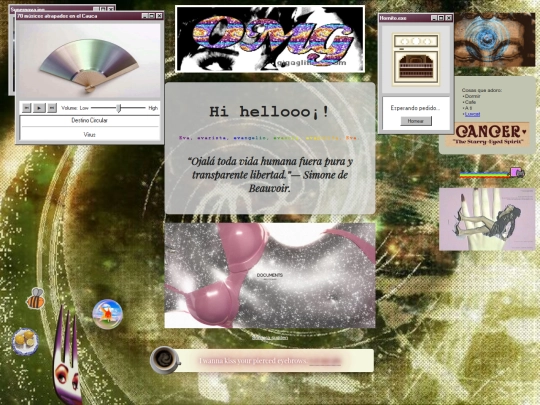This screenshot has height=405, width=540.
Task: Adjust the Volume slider handle
Action: click(118, 108)
